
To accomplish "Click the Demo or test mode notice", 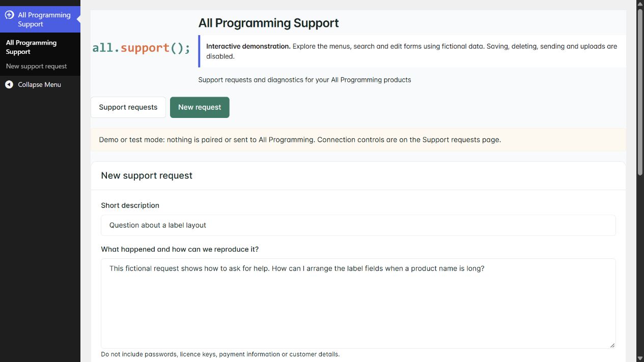I will coord(358,140).
